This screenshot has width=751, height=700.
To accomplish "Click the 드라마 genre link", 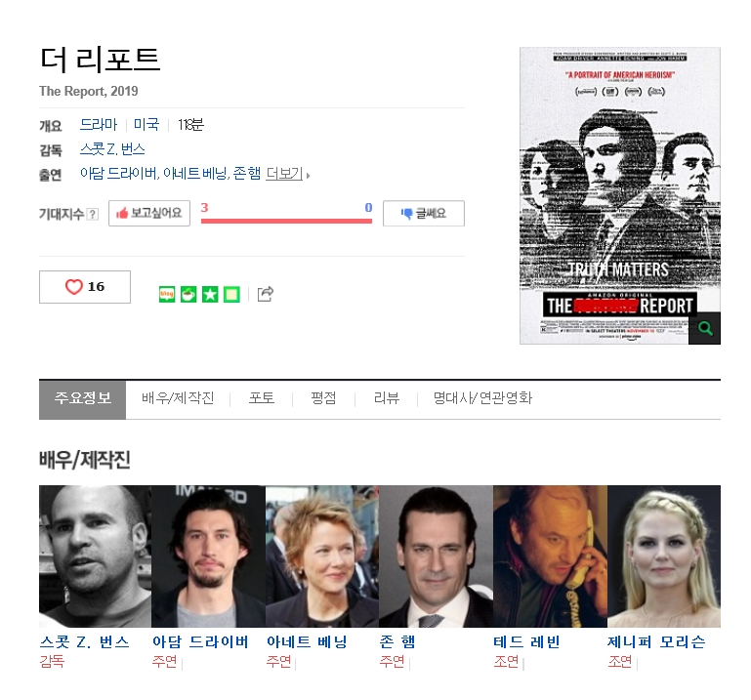I will (x=99, y=125).
